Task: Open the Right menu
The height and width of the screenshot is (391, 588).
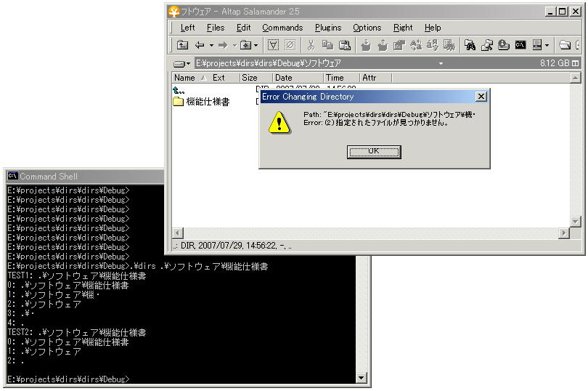Action: click(403, 28)
